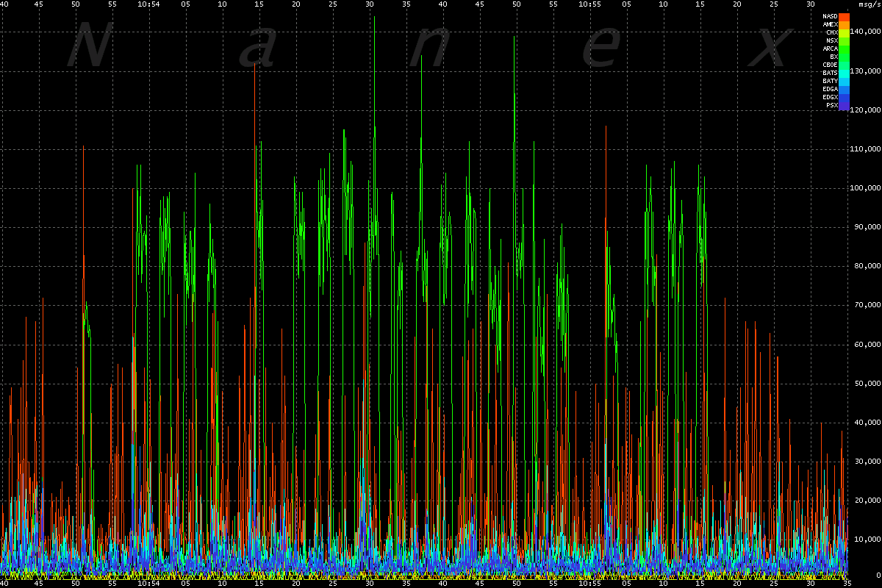Click the 10:55 label on top time axis
Screen dimensions: 882x588
pyautogui.click(x=589, y=4)
